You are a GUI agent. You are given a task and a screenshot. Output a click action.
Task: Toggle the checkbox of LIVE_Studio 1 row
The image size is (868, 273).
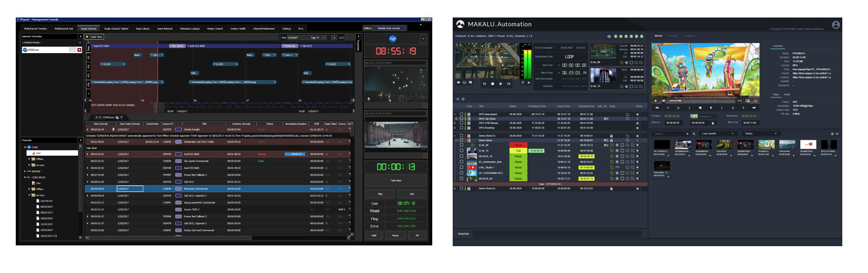tap(461, 167)
